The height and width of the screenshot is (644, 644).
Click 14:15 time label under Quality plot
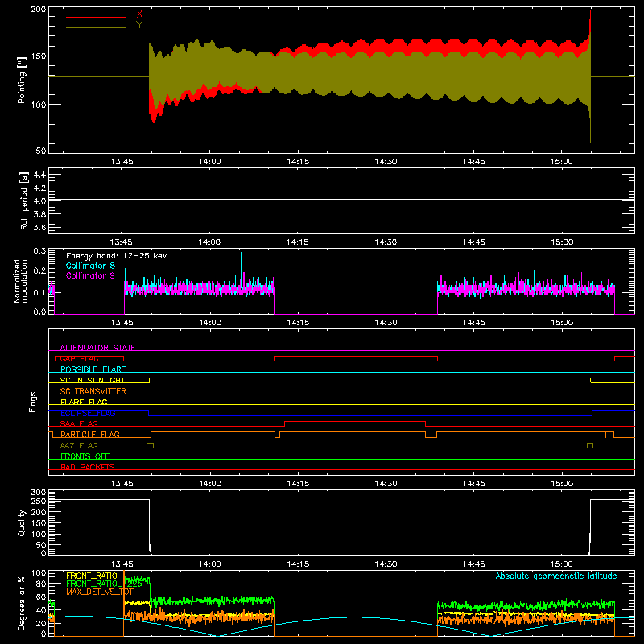298,564
